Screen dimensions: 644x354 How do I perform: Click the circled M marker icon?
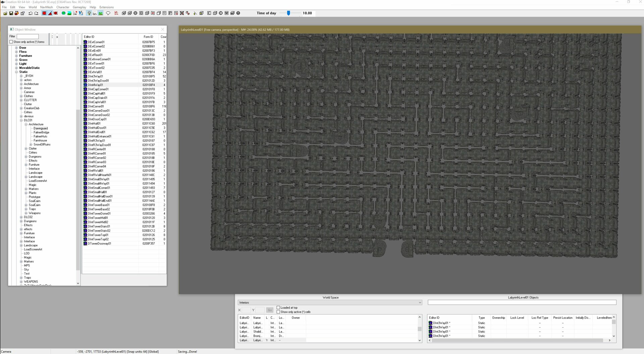coord(135,13)
